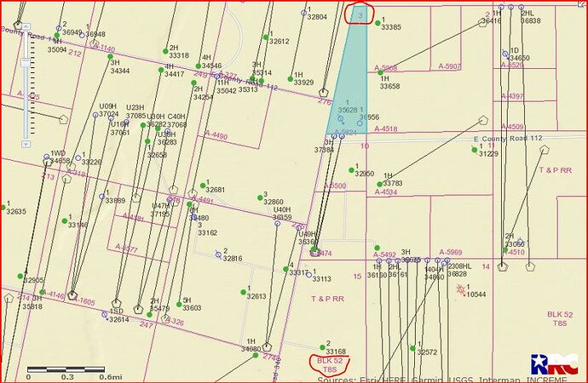
Task: Click the zoom slider handle
Action: (x=26, y=62)
